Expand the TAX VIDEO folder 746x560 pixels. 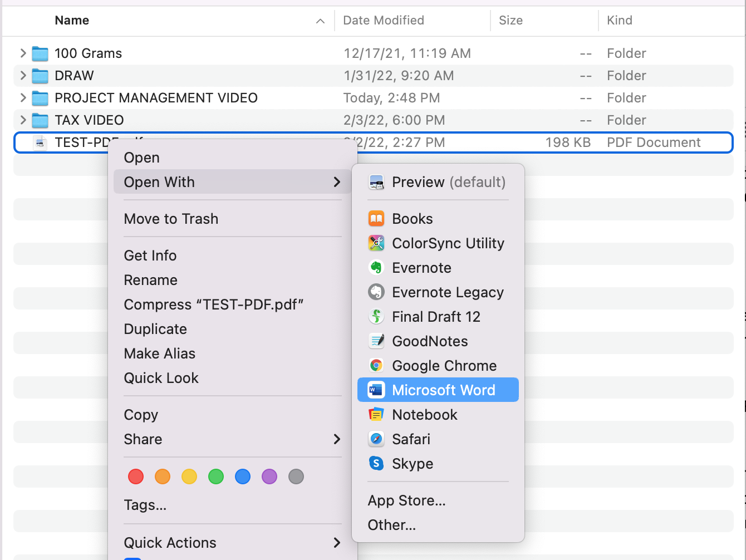click(23, 120)
